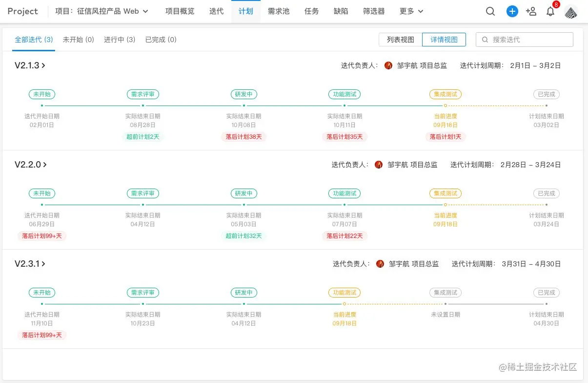Expand the V2.2.0 iteration
The width and height of the screenshot is (588, 383).
tap(31, 165)
